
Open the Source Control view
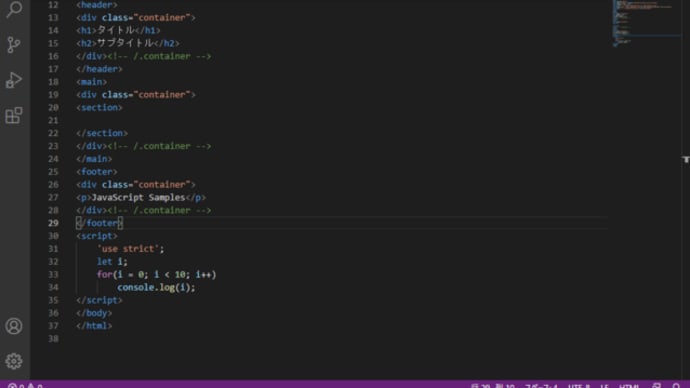(14, 44)
